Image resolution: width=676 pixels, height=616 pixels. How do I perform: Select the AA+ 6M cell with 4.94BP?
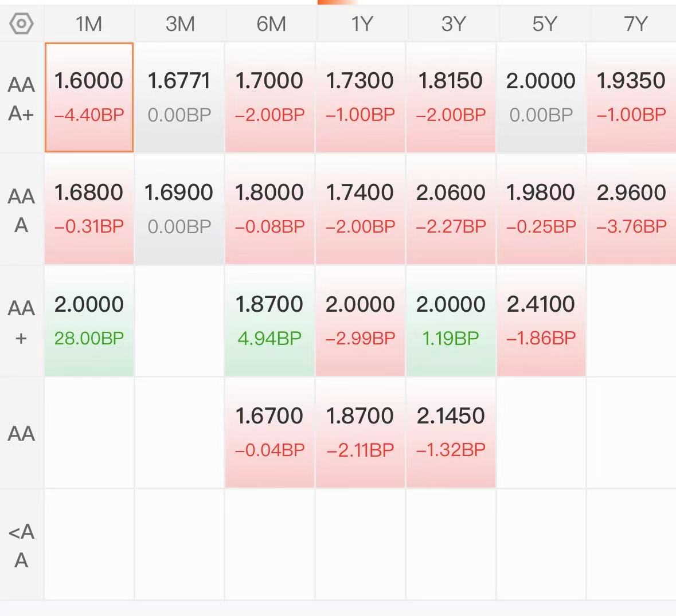269,321
